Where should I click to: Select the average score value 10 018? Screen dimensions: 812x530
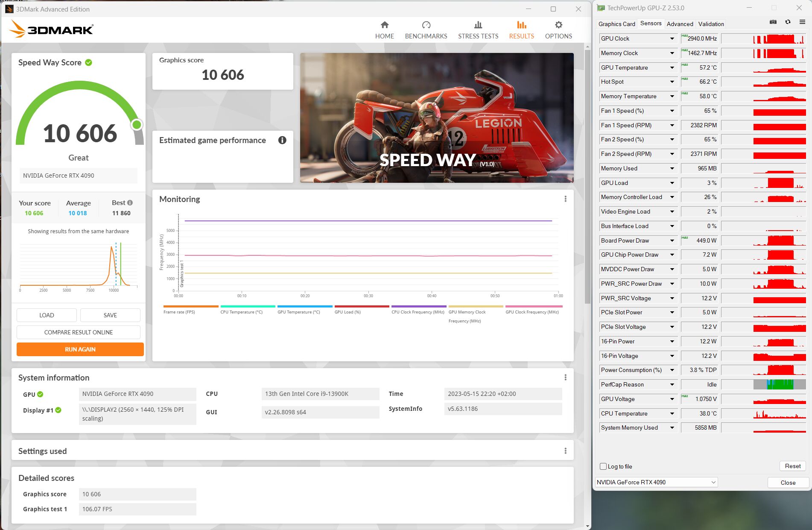(78, 213)
